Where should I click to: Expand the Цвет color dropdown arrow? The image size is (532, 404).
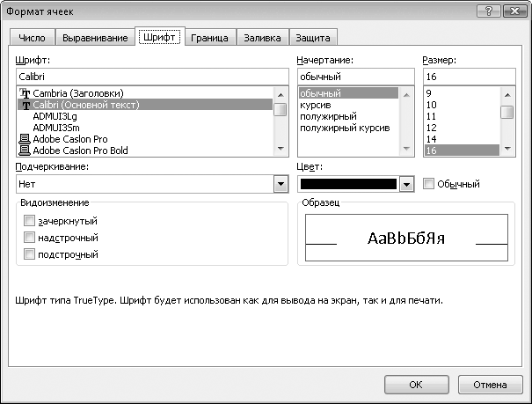405,184
